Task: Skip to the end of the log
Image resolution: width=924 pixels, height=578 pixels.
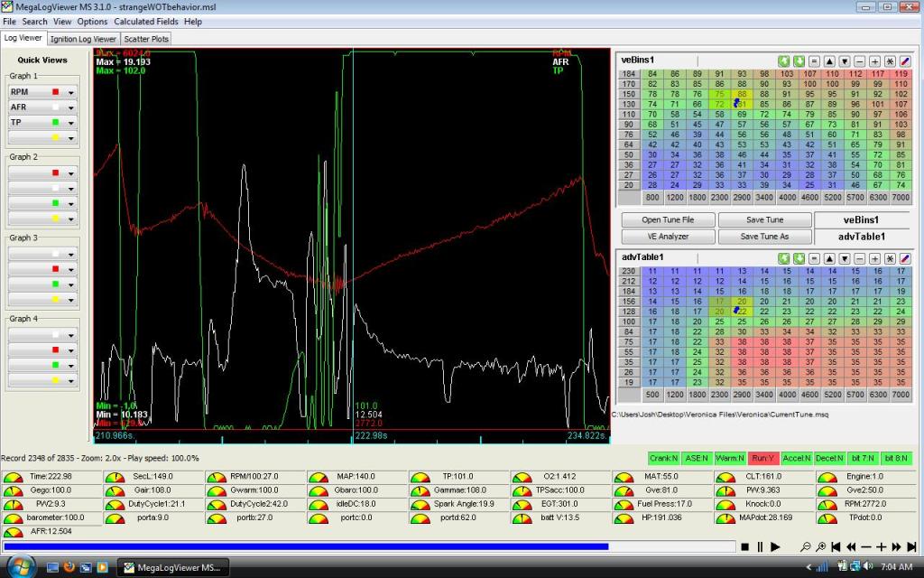Action: pyautogui.click(x=912, y=546)
